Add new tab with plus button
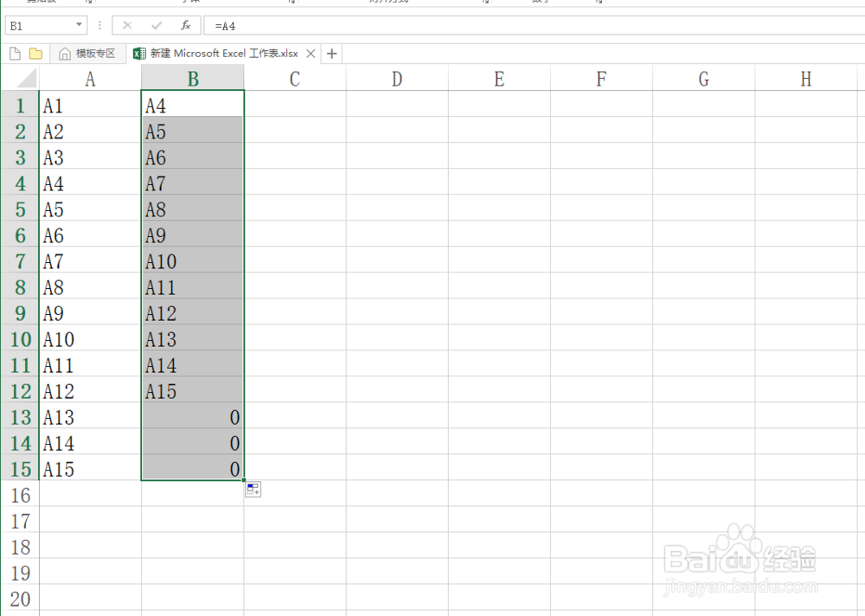The image size is (865, 616). coord(331,54)
